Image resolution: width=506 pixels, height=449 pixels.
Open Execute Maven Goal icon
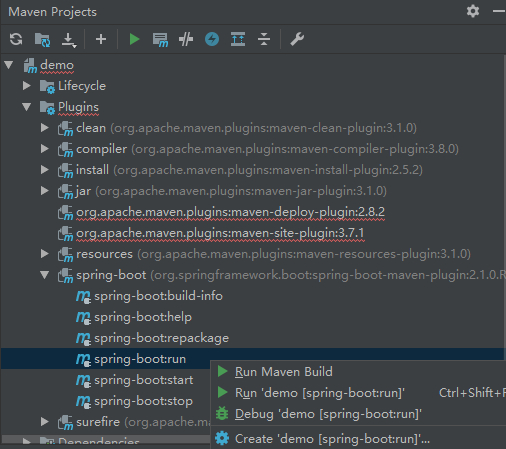(x=160, y=40)
